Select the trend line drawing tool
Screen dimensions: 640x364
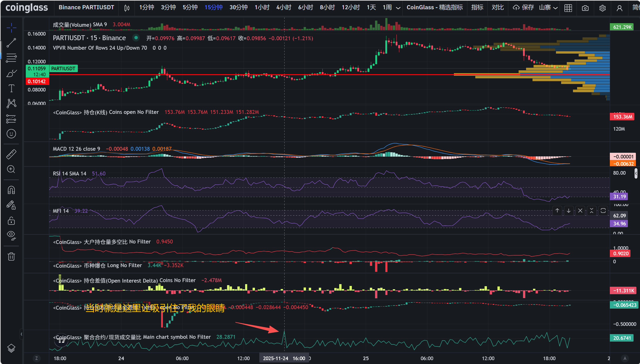tap(11, 43)
